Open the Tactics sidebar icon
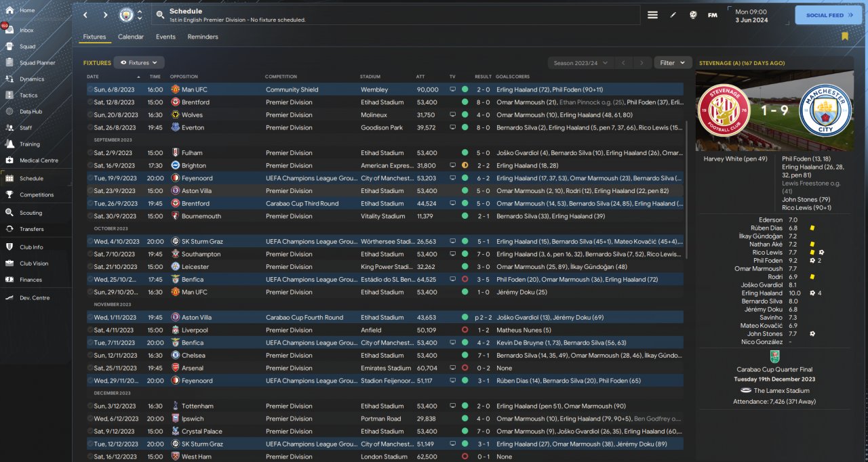Image resolution: width=868 pixels, height=462 pixels. 10,96
